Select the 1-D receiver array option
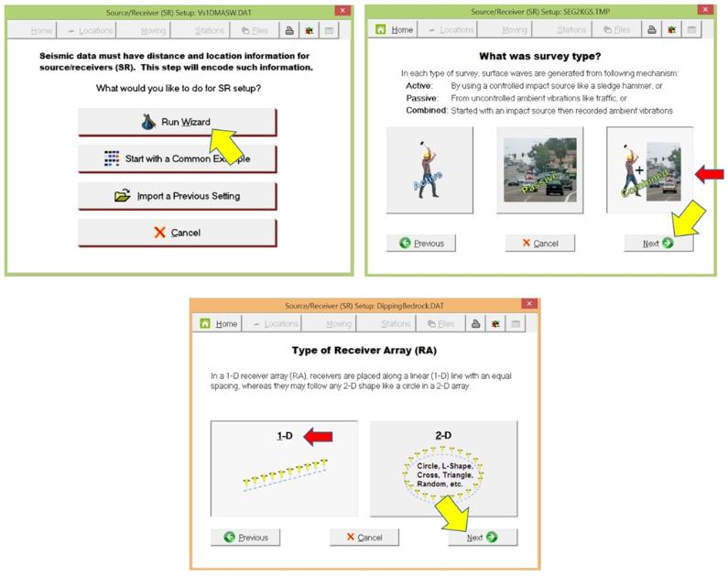The width and height of the screenshot is (728, 576). (283, 469)
